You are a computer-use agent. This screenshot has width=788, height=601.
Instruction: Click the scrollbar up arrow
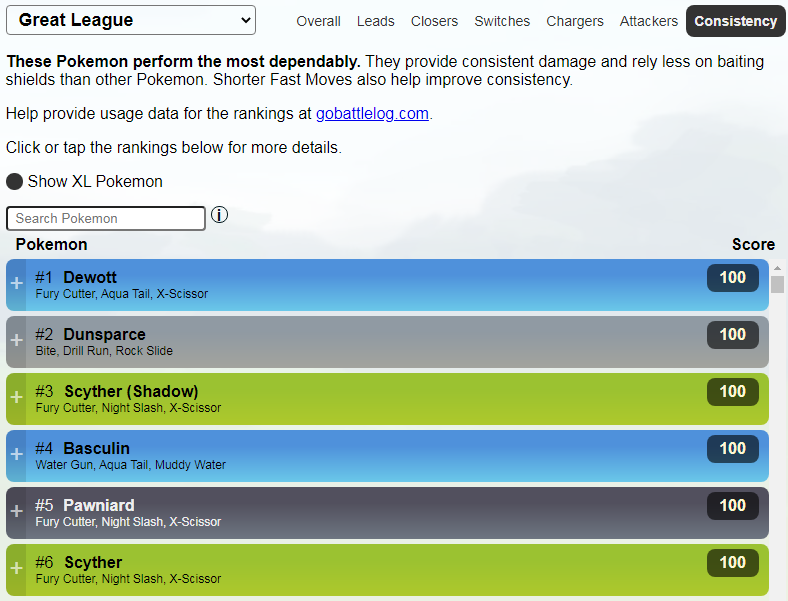click(x=777, y=268)
